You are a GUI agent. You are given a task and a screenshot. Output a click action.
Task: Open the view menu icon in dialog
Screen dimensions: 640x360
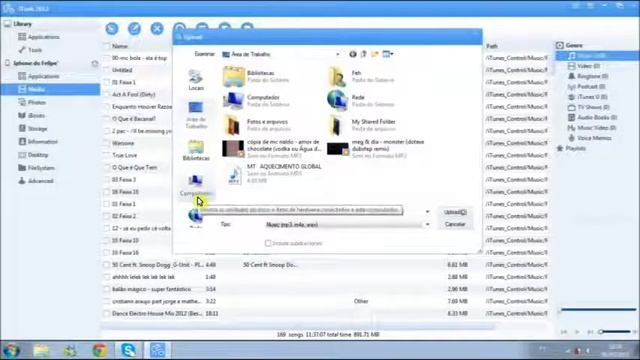click(388, 54)
